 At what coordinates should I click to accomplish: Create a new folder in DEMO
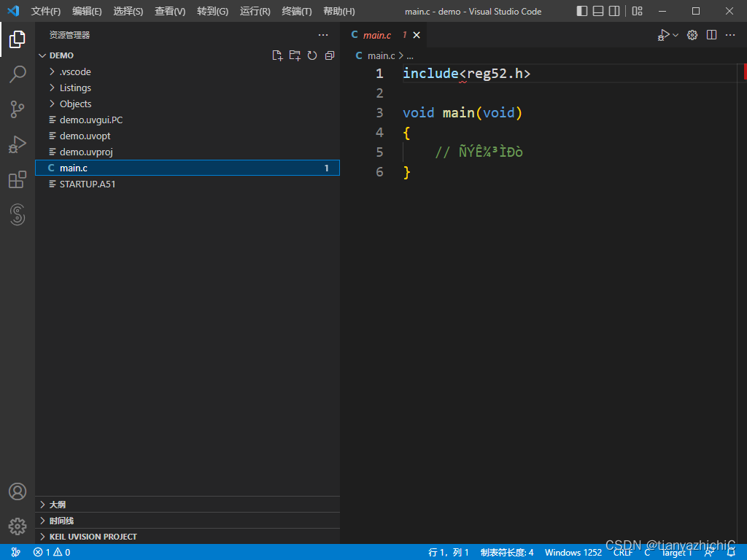pos(295,55)
